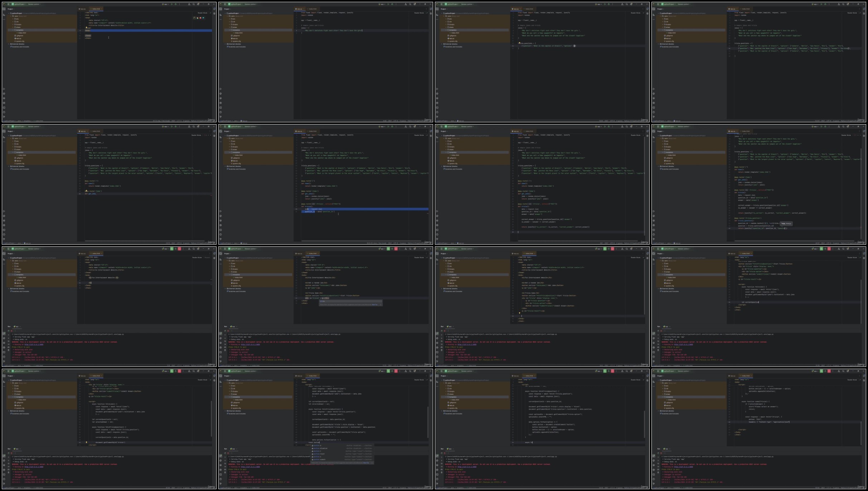Click Version control button in the first frame
Image resolution: width=868 pixels, height=491 pixels.
click(x=34, y=4)
